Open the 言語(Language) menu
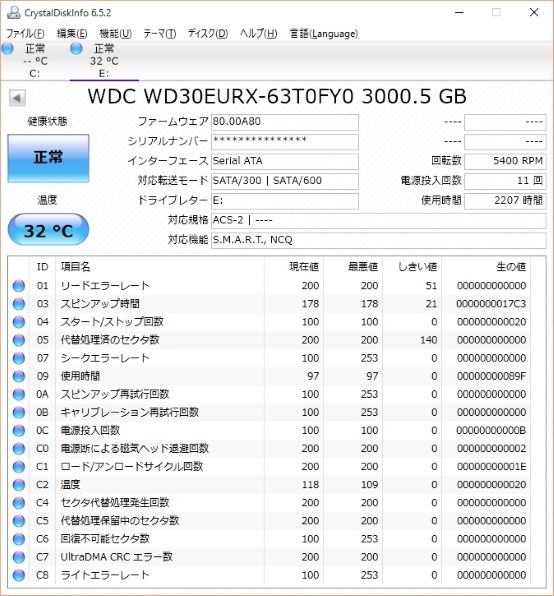Viewport: 554px width, 596px height. [324, 34]
